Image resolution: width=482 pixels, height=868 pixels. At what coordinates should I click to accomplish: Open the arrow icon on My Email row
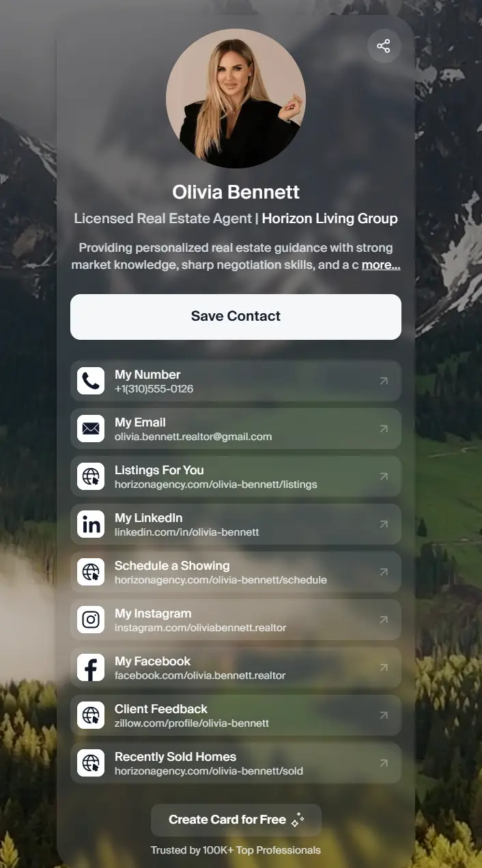coord(384,429)
